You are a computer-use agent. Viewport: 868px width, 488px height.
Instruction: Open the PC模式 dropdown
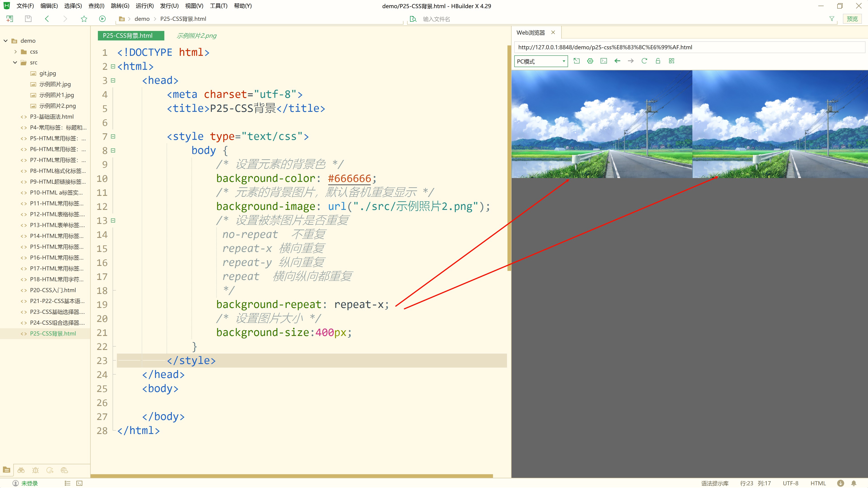coord(540,61)
